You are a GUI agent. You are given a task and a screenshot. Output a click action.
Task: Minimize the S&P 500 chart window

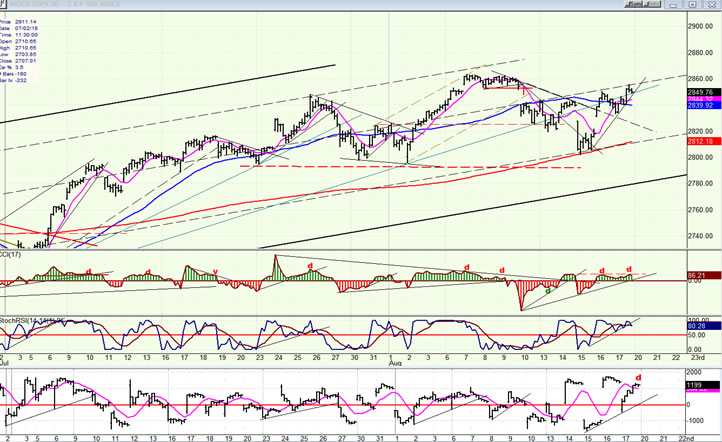[674, 4]
